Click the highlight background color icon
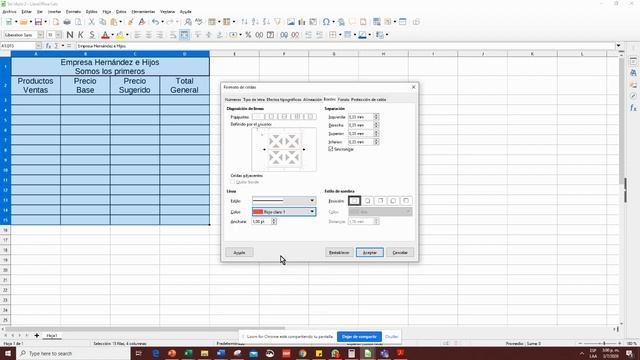Image resolution: width=640 pixels, height=360 pixels. [x=120, y=35]
